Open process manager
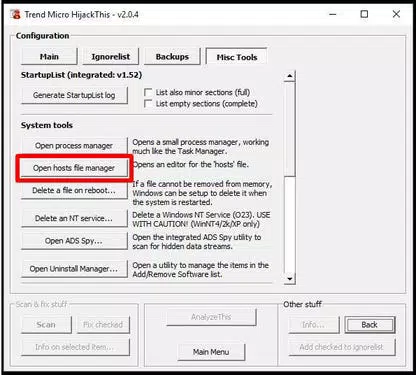The image size is (416, 375). coord(74,146)
